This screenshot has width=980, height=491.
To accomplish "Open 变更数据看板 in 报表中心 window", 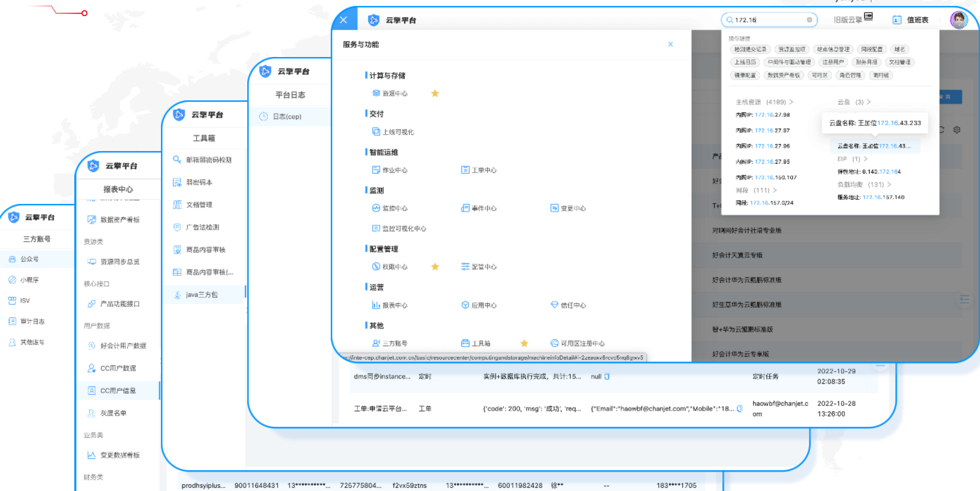I will point(114,455).
